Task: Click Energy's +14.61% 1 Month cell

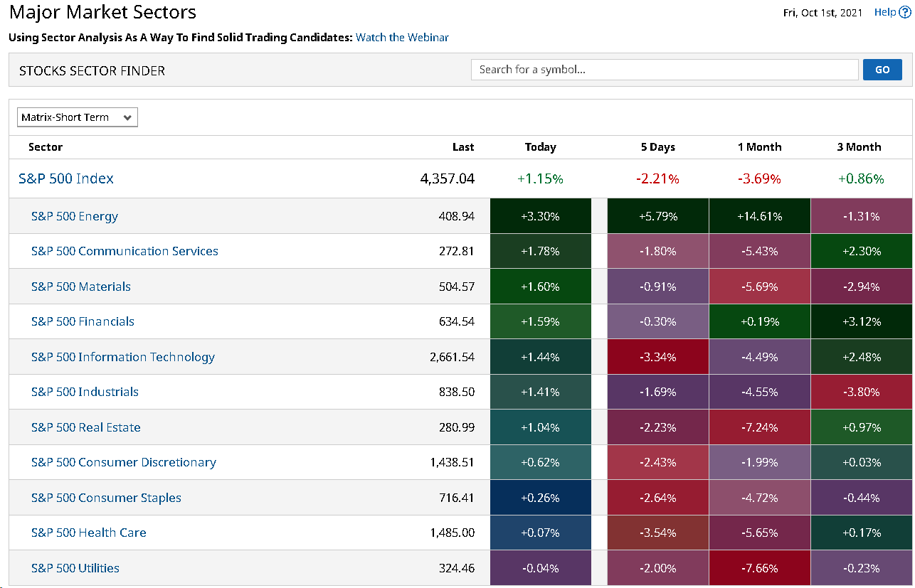Action: pyautogui.click(x=760, y=216)
